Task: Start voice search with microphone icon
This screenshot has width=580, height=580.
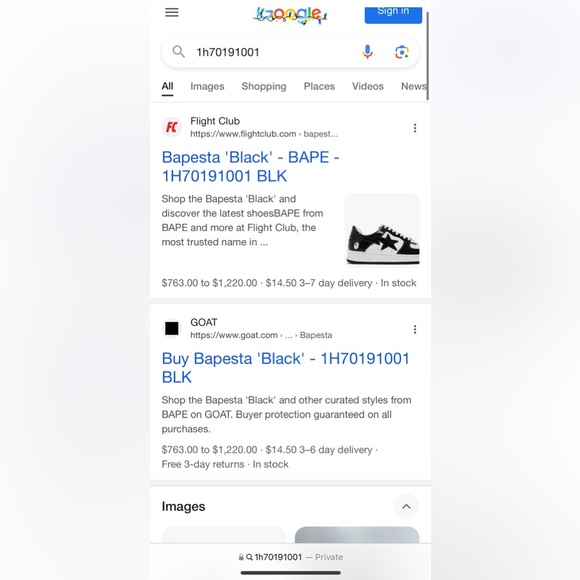Action: tap(367, 52)
